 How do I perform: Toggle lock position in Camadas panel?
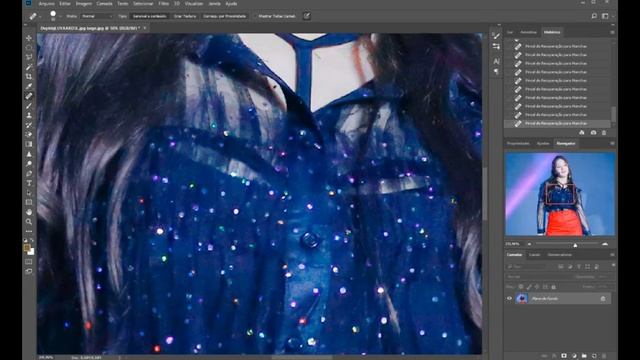pyautogui.click(x=537, y=287)
